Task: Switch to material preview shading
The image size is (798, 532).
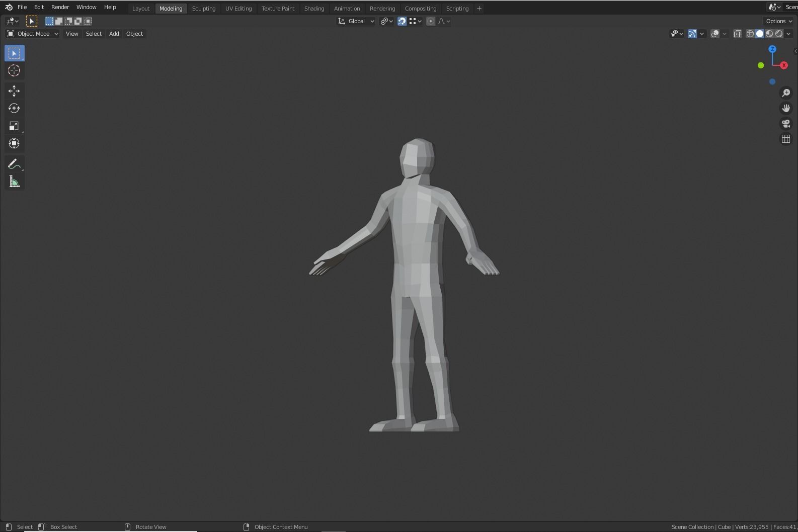Action: (x=769, y=34)
